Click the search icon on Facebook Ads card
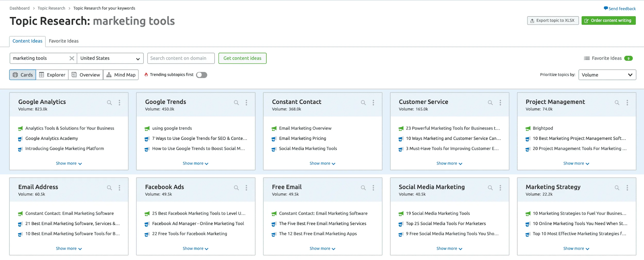This screenshot has height=260, width=644. click(x=236, y=188)
